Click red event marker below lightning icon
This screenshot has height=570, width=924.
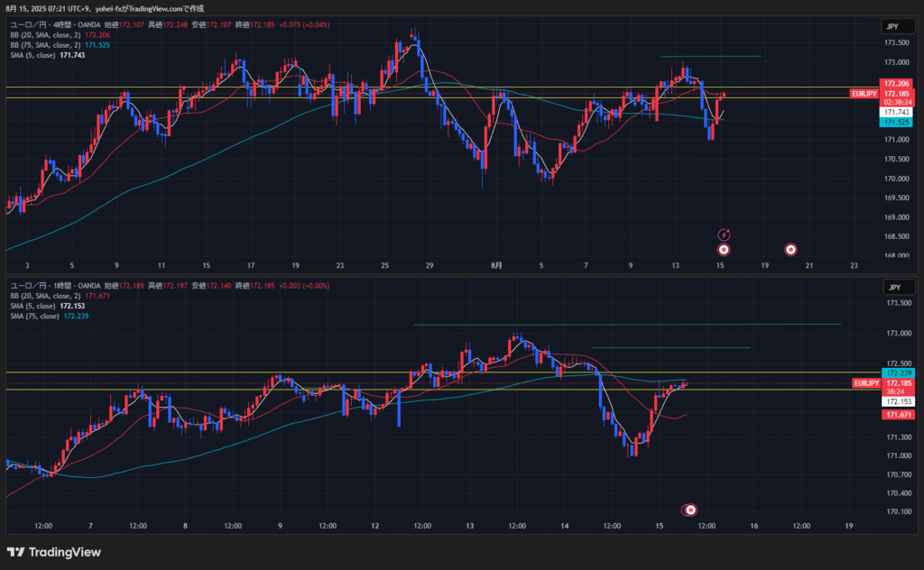pyautogui.click(x=724, y=249)
